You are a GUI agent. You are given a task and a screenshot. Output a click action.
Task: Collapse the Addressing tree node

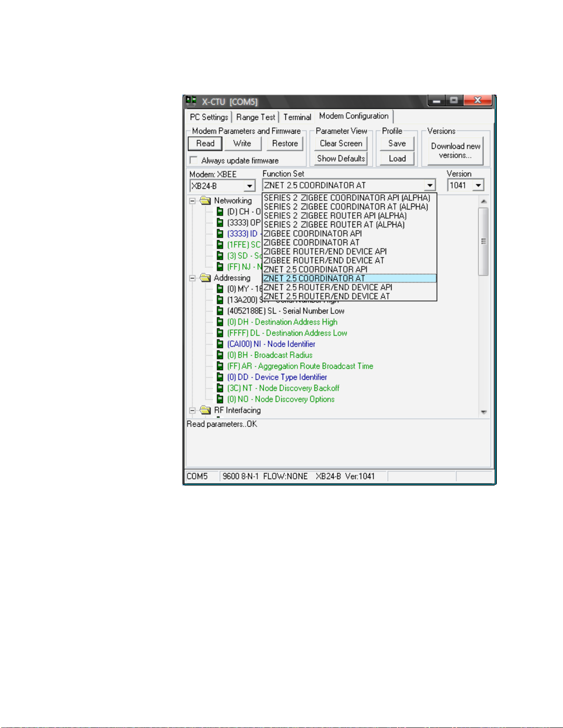coord(193,278)
